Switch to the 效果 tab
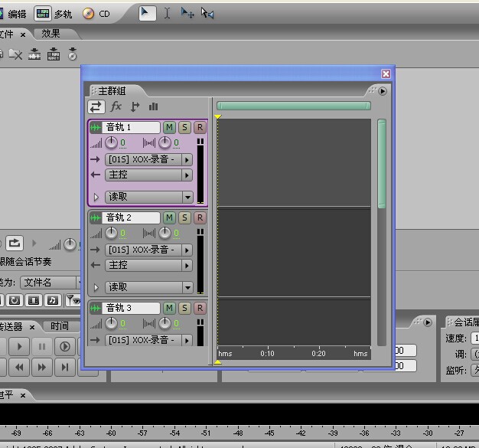Image resolution: width=479 pixels, height=448 pixels. click(51, 34)
